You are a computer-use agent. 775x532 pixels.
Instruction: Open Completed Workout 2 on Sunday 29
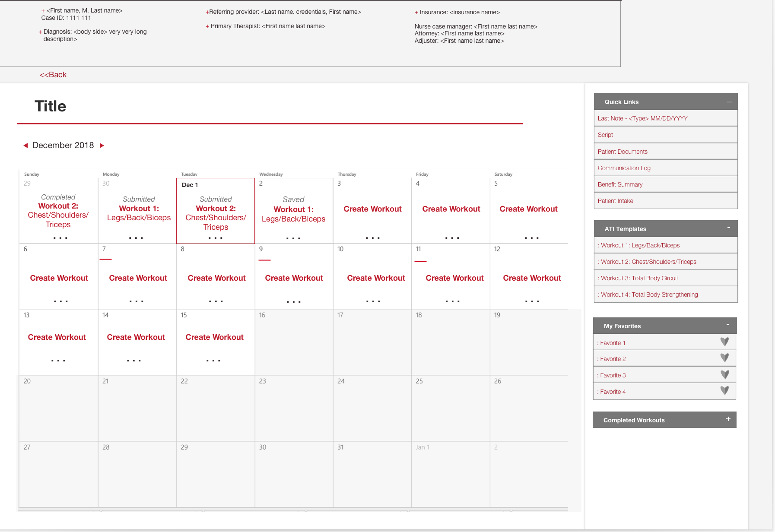[58, 215]
